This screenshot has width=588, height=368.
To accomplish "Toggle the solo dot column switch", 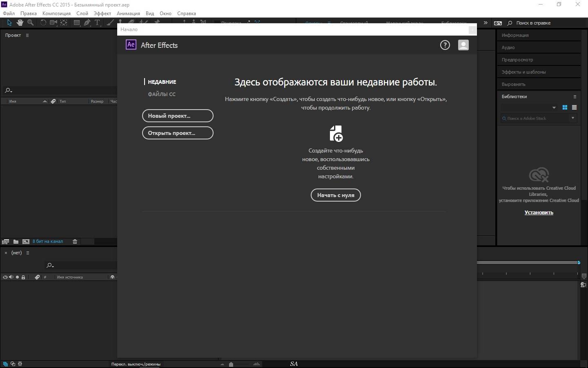I will (17, 277).
